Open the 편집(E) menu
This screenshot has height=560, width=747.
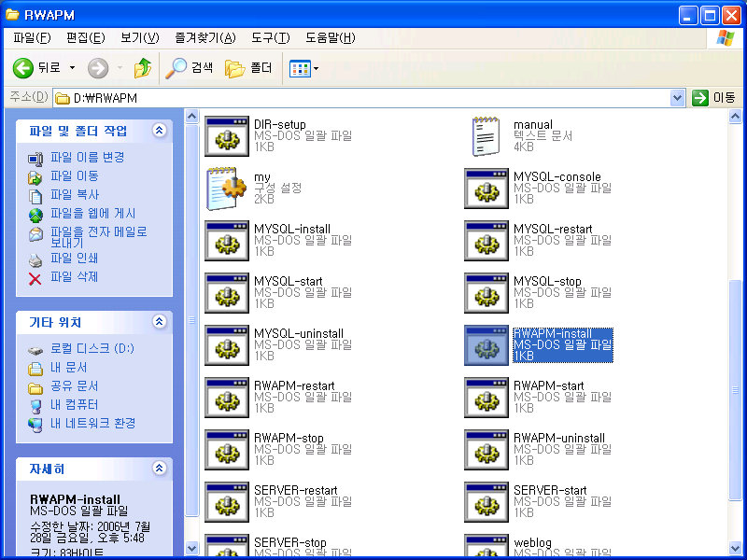(x=85, y=38)
